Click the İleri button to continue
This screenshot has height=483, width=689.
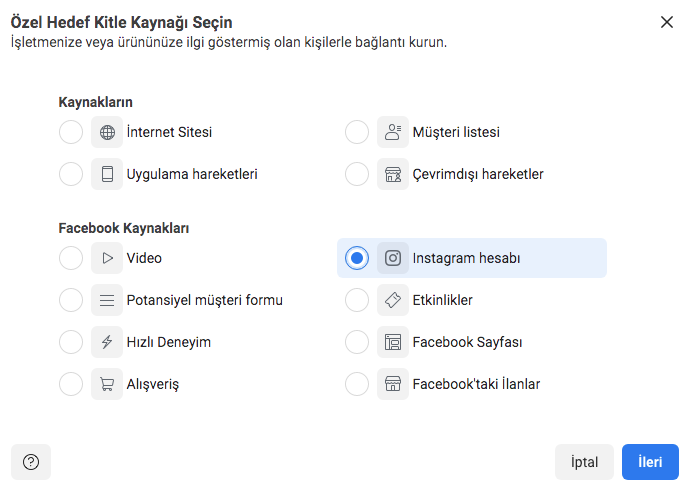click(650, 462)
